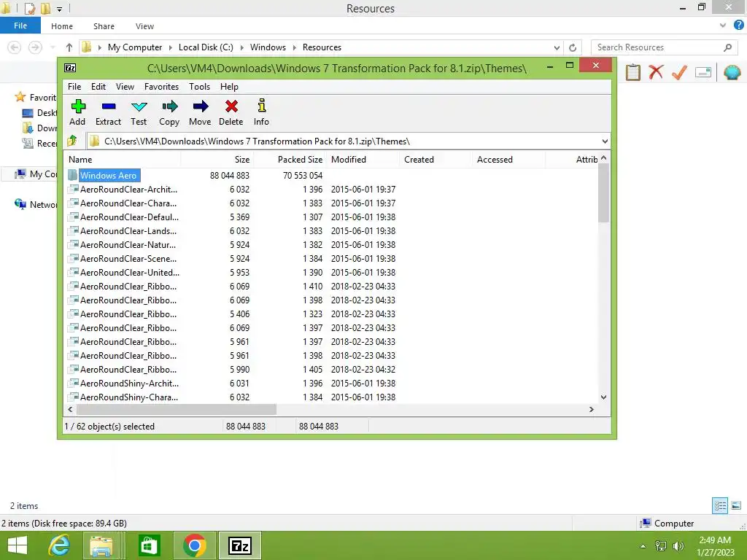
Task: Open the Windows Start button
Action: (18, 545)
